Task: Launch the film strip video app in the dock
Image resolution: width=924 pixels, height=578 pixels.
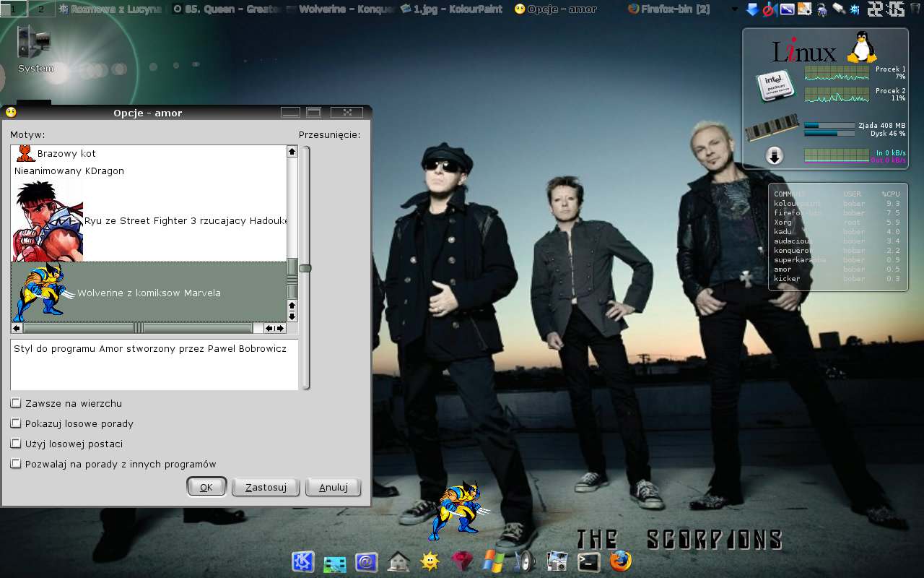Action: [335, 563]
